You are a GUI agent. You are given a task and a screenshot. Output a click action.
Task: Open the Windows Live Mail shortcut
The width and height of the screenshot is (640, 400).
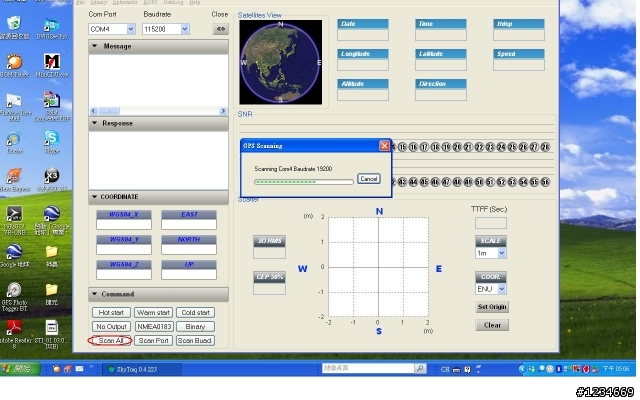(14, 101)
